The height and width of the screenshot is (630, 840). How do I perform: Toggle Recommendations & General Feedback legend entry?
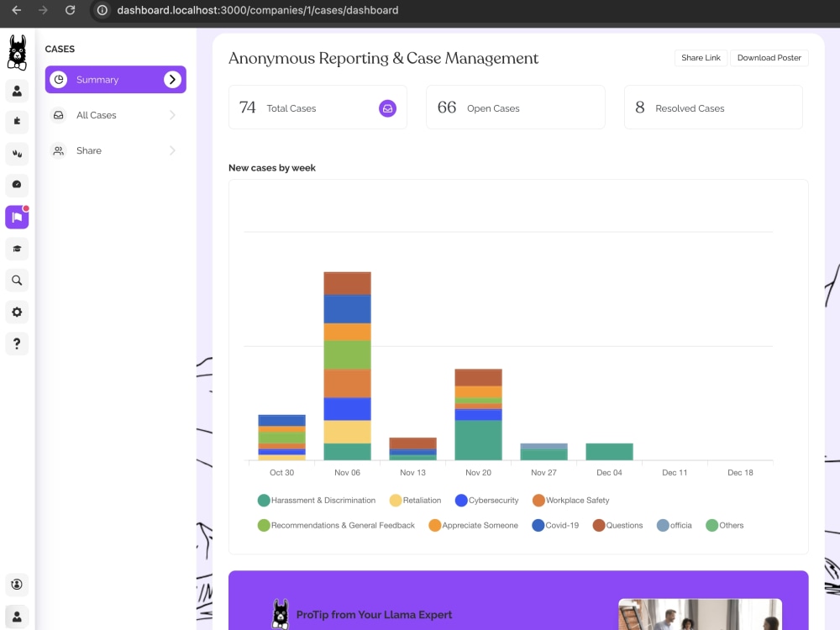336,526
